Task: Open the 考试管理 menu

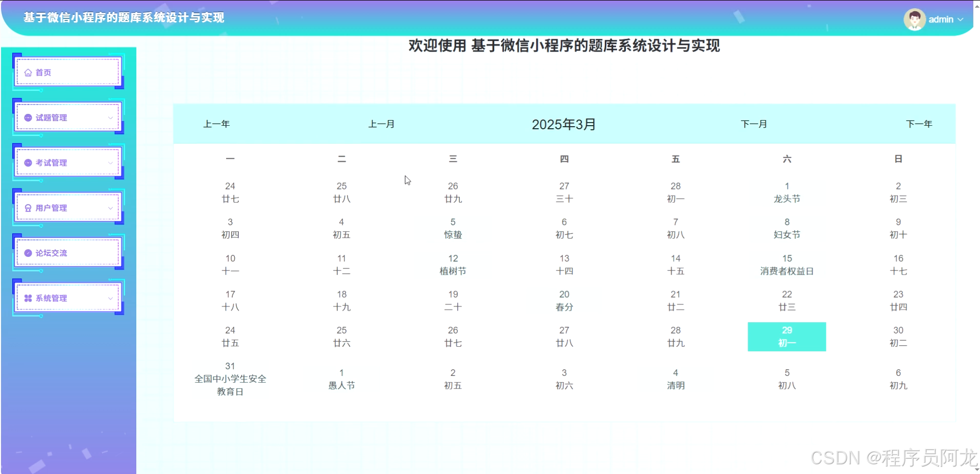Action: 68,162
